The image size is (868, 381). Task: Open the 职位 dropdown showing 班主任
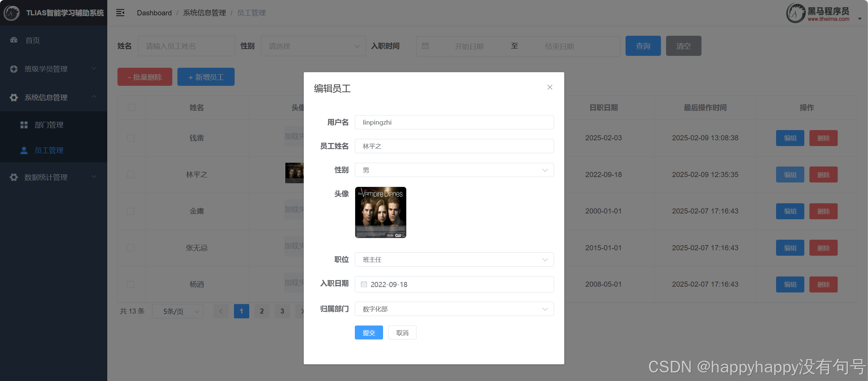(x=454, y=259)
